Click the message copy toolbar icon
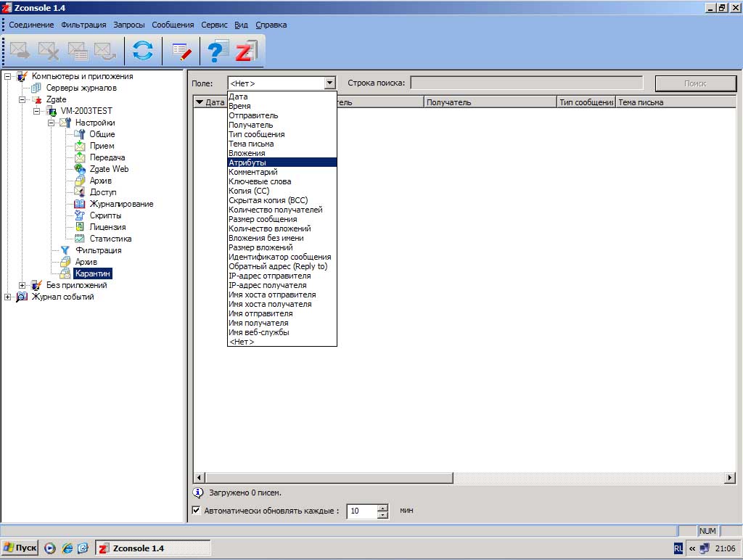The image size is (743, 560). 77,51
